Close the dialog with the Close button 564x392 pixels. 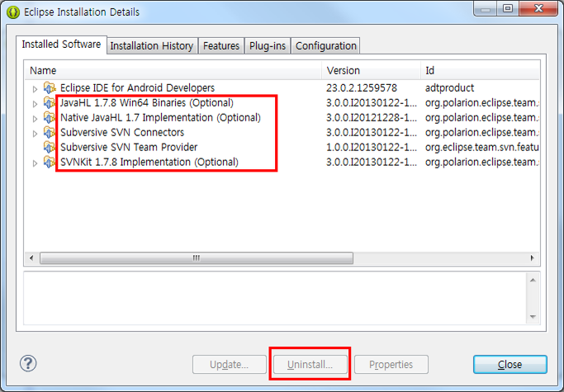(x=510, y=365)
